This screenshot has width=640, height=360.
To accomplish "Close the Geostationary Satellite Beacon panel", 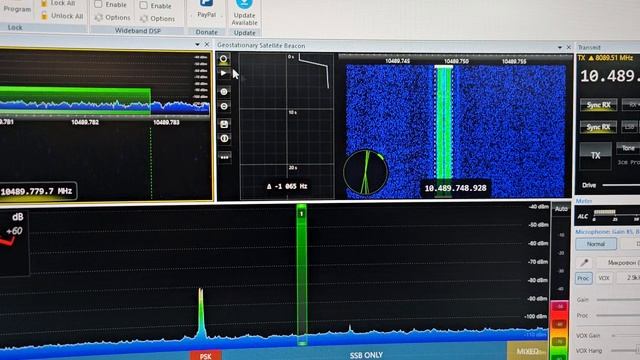I will pyautogui.click(x=569, y=48).
